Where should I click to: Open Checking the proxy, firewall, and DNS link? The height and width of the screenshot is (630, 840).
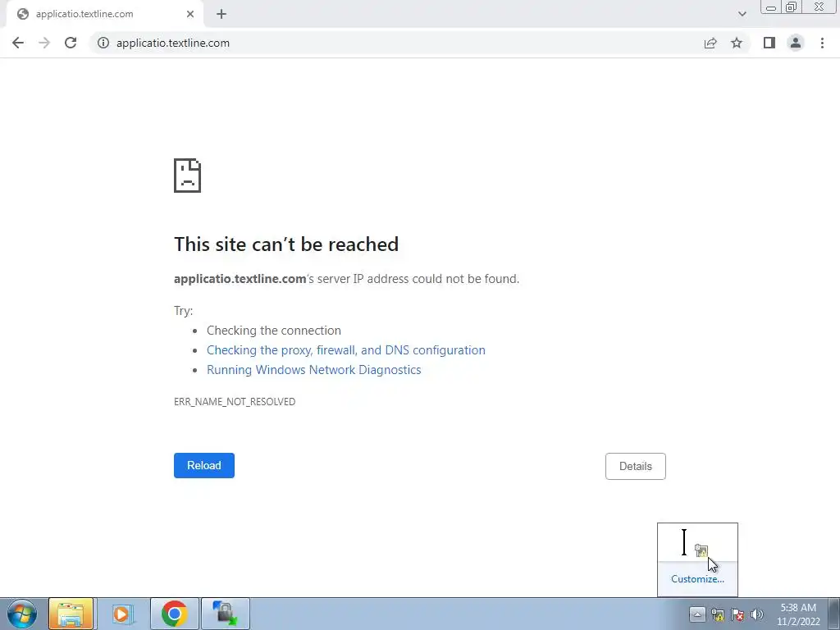click(346, 349)
